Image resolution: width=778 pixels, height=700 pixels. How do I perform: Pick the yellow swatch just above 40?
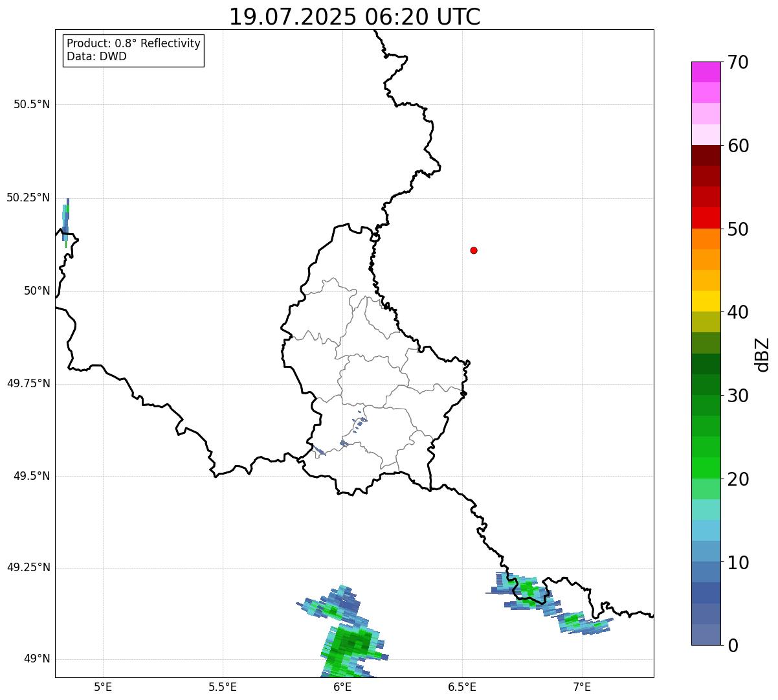point(706,301)
